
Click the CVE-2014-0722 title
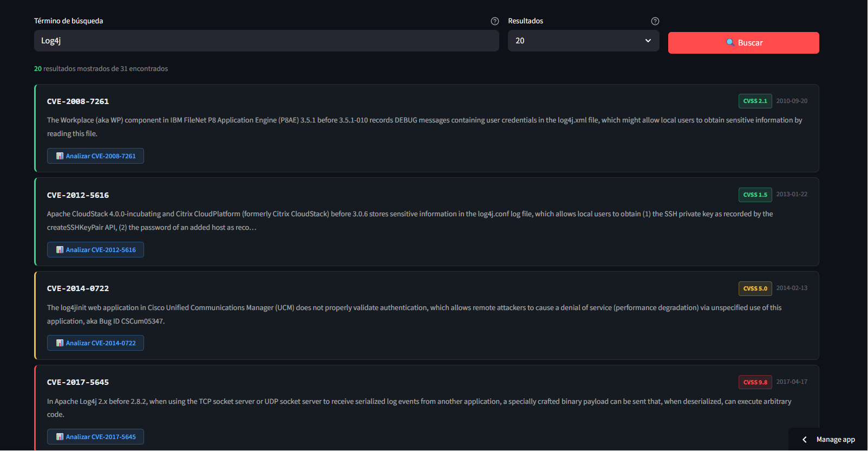click(78, 288)
